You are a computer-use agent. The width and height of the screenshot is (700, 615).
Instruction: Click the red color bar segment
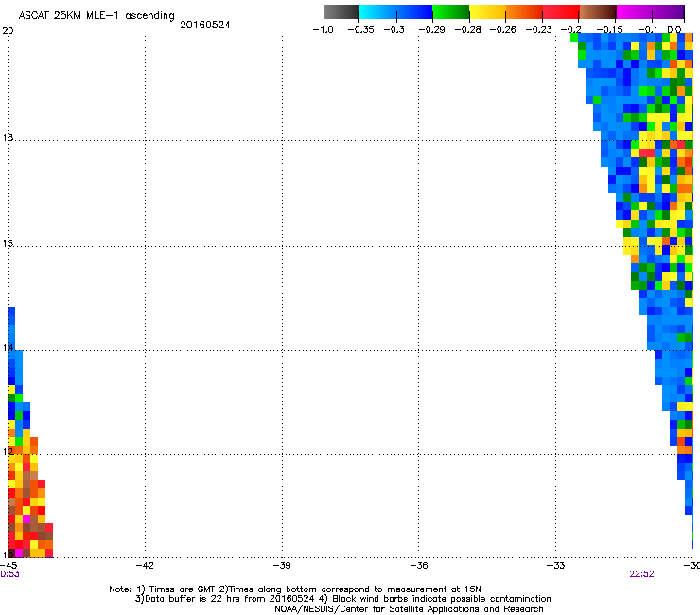561,12
